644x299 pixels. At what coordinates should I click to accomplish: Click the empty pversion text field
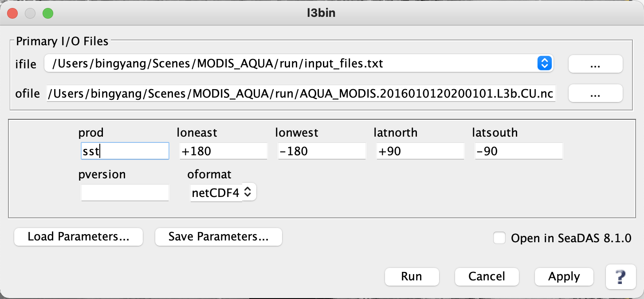125,192
